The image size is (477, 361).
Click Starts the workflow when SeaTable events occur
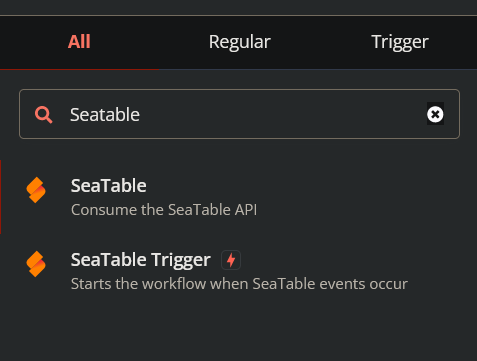(239, 284)
